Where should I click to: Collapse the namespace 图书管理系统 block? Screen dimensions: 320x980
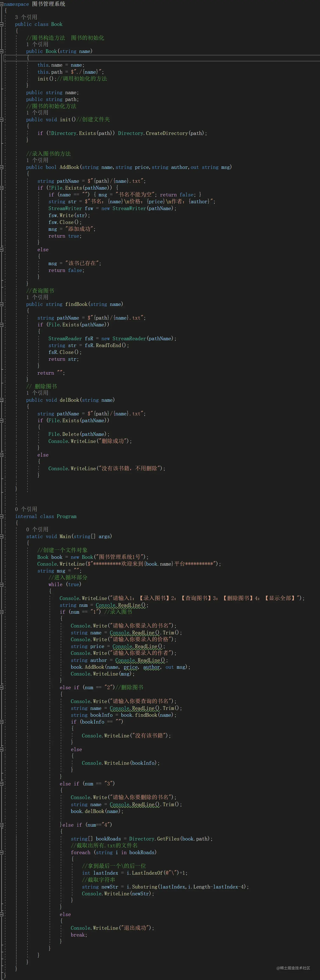click(1, 4)
